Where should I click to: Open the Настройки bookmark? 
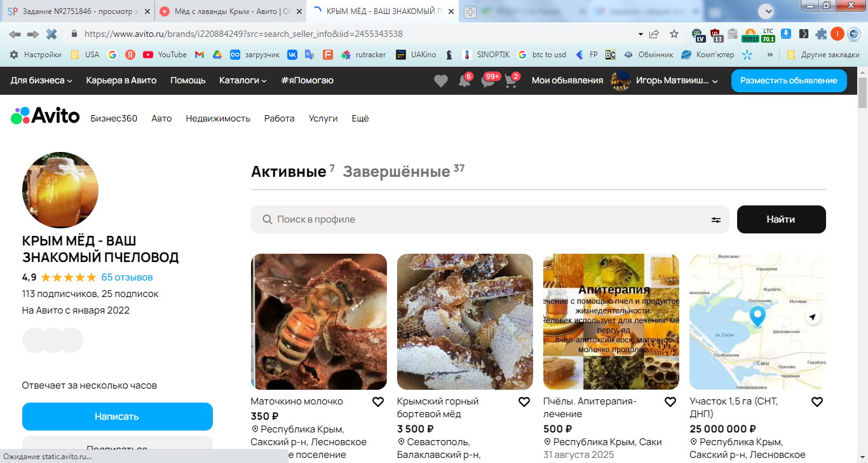coord(36,55)
